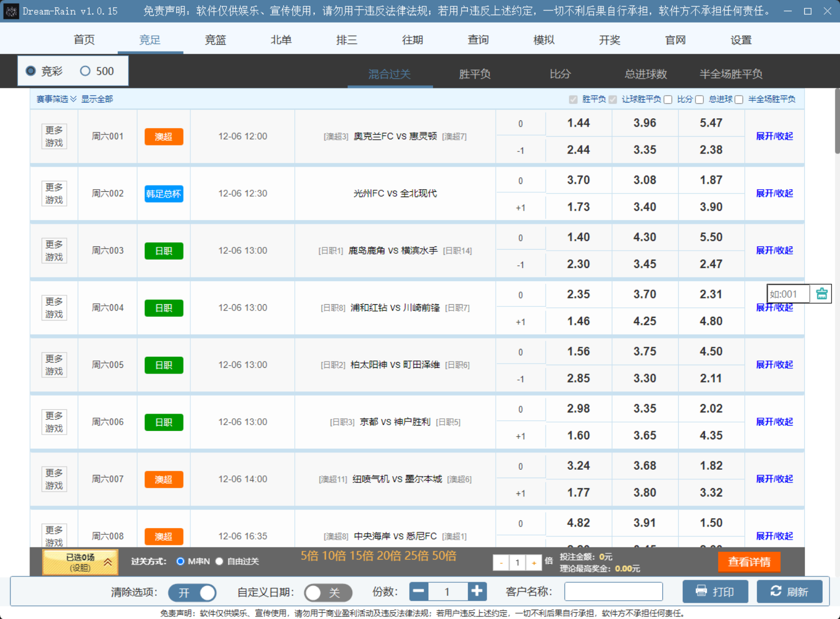
Task: Click the plus icon to increase copies
Action: pyautogui.click(x=477, y=591)
